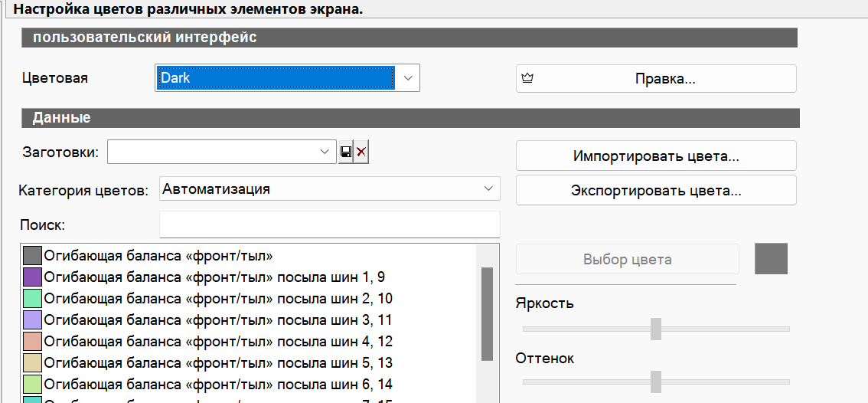Click the Яркость brightness slider handle
The height and width of the screenshot is (403, 868).
(x=656, y=329)
